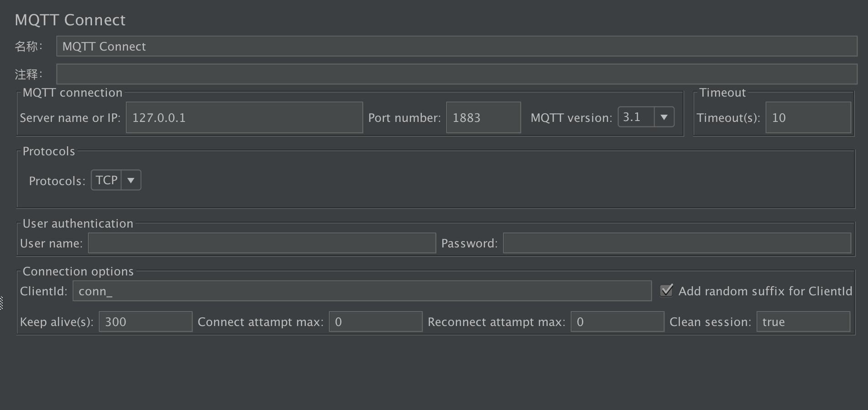Click the MQTT Connect panel title

70,20
